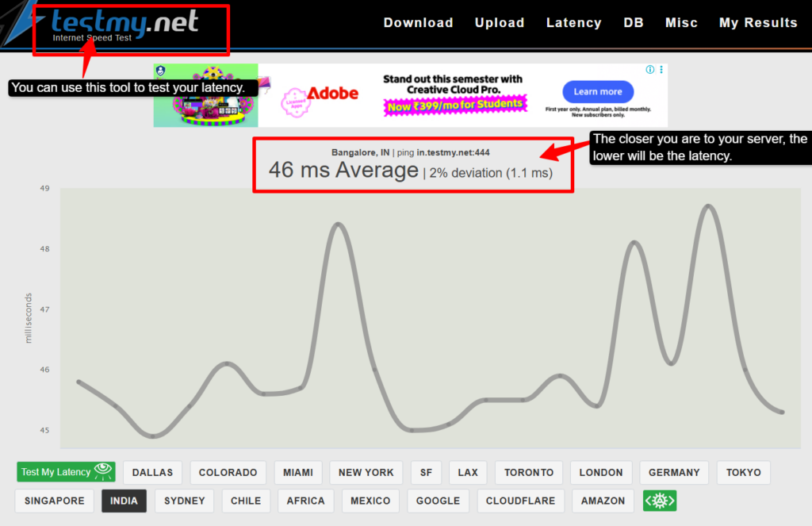Select the NEW YORK server
Screen dimensions: 812x526
pos(366,473)
